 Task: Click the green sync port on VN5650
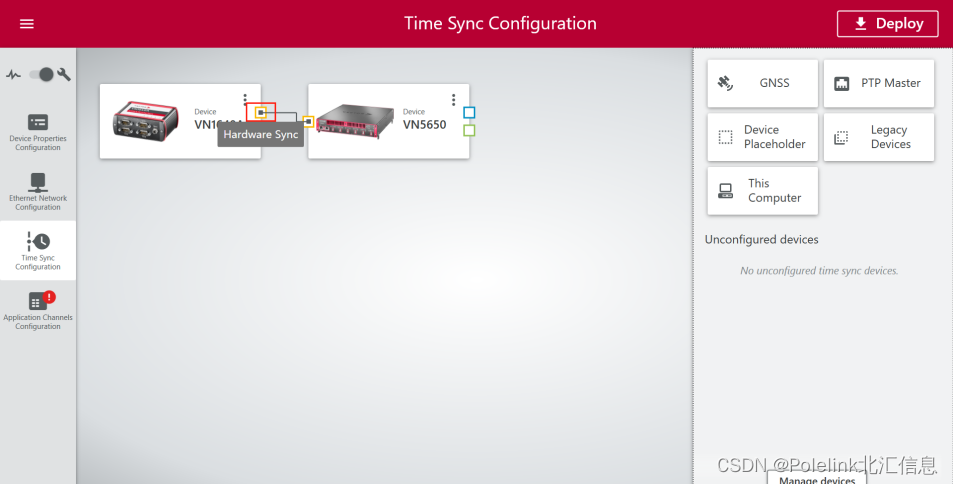tap(469, 130)
